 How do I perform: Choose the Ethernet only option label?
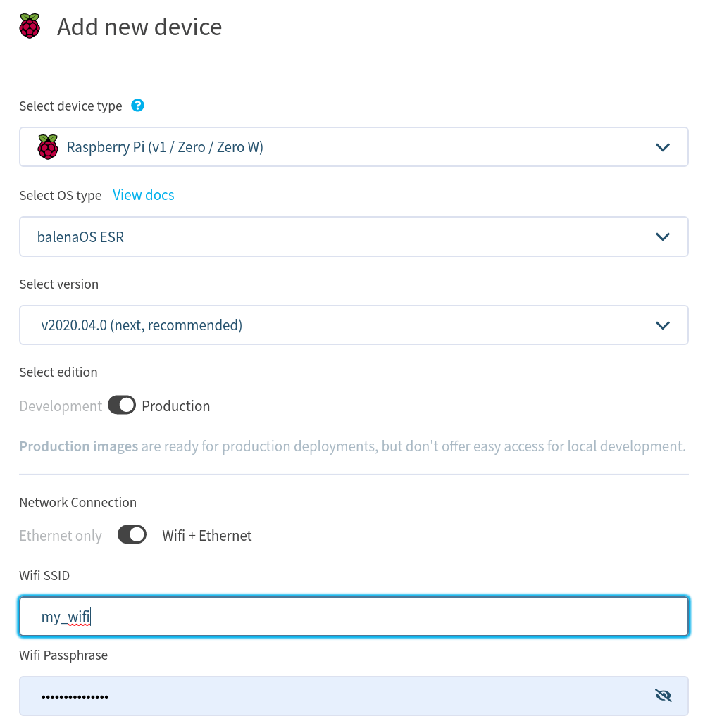(61, 536)
